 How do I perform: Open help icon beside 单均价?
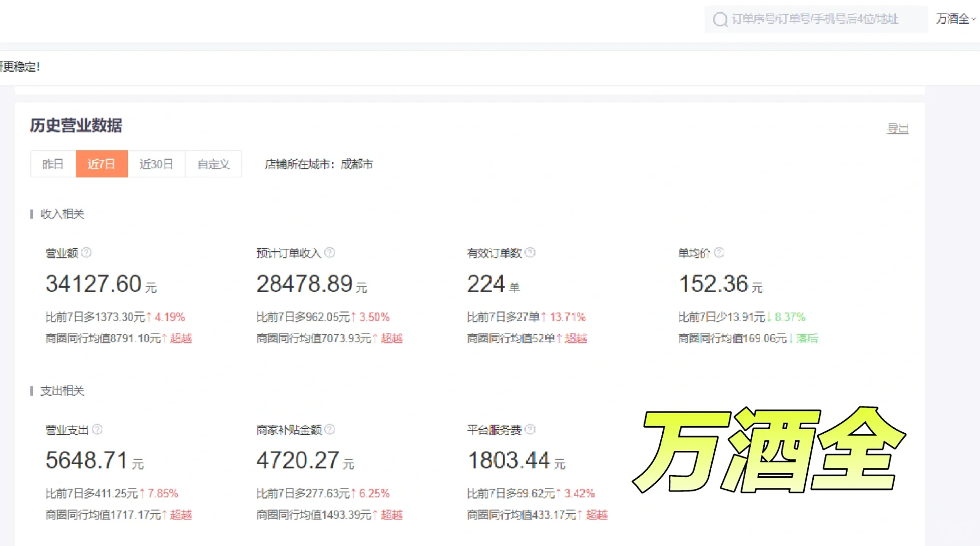coord(719,252)
